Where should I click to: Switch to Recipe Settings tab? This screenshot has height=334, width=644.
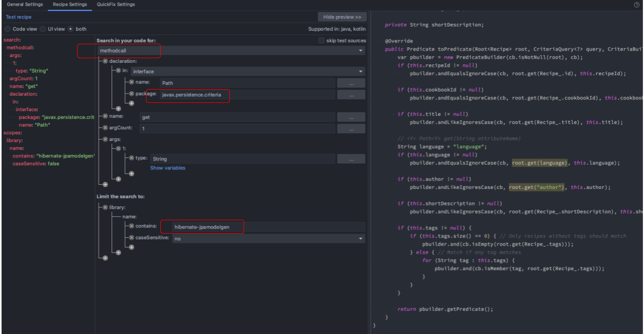[x=70, y=5]
